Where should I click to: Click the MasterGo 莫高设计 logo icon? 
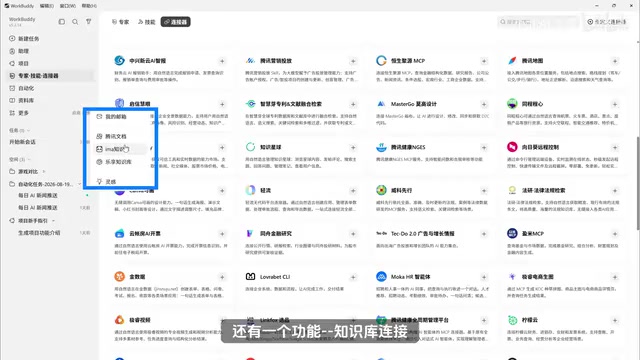(381, 104)
